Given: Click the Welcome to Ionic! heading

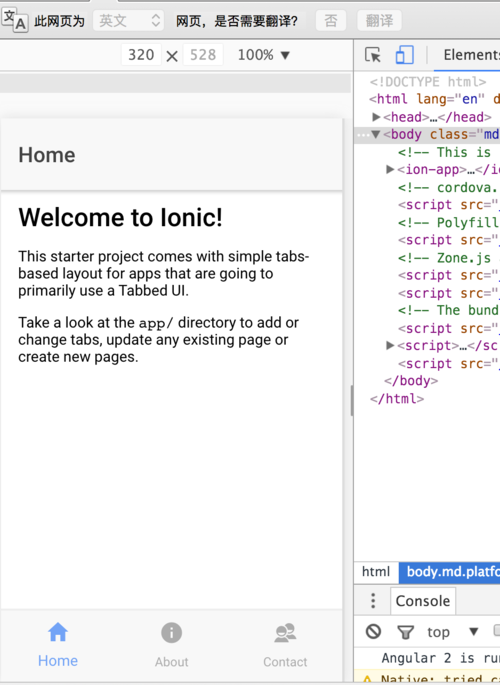Looking at the screenshot, I should [121, 217].
